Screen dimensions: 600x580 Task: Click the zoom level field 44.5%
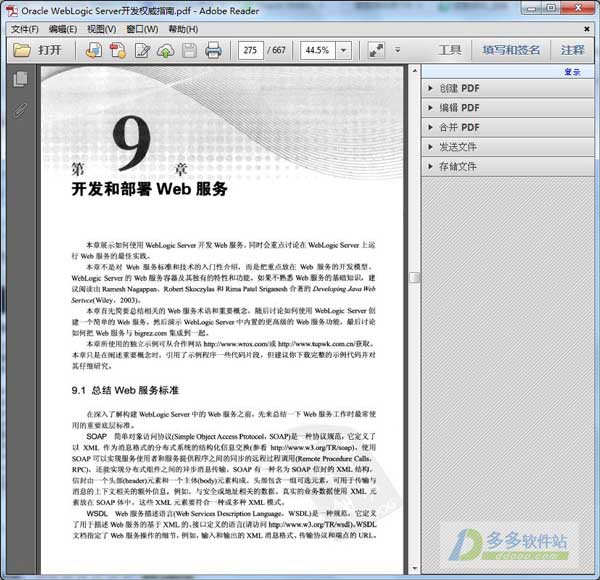coord(318,50)
